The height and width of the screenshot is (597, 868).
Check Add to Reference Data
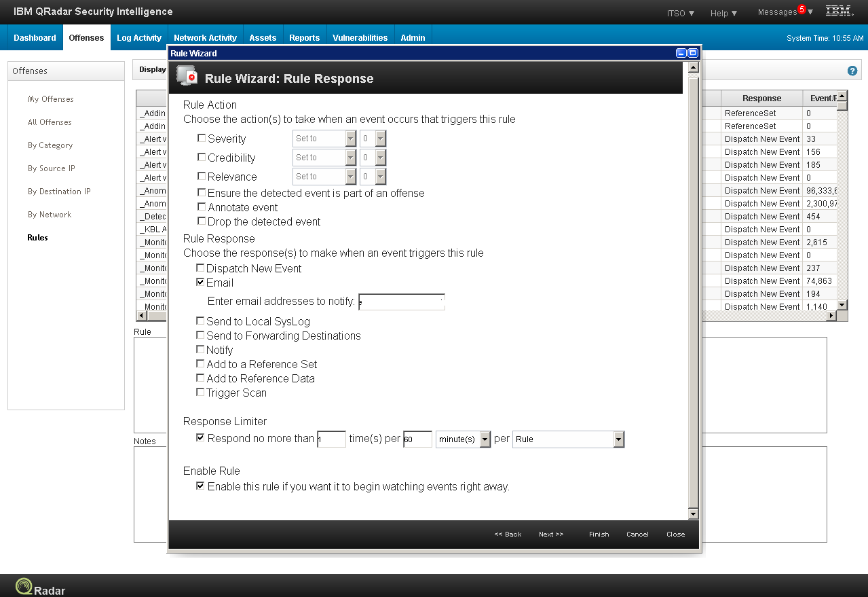pos(200,378)
